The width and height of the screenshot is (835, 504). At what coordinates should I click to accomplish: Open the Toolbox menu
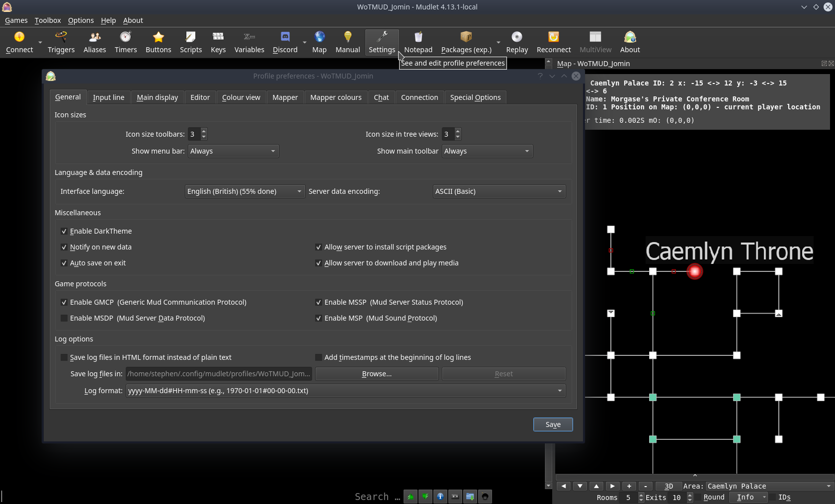click(x=48, y=20)
